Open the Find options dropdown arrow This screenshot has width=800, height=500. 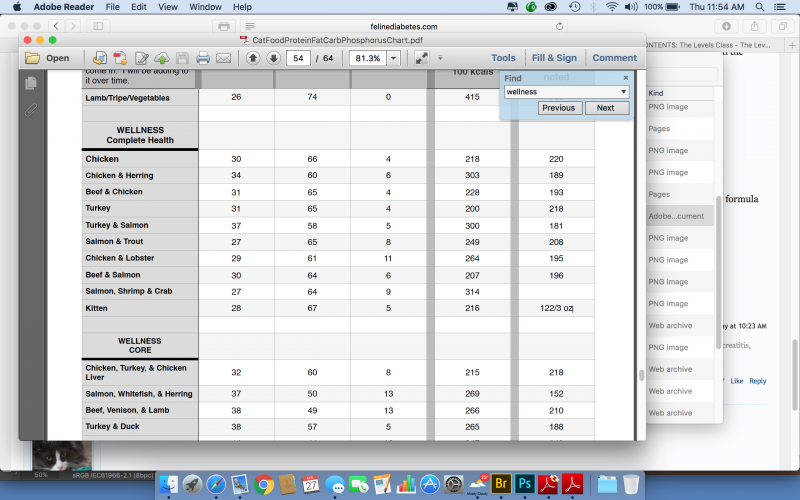click(x=623, y=92)
